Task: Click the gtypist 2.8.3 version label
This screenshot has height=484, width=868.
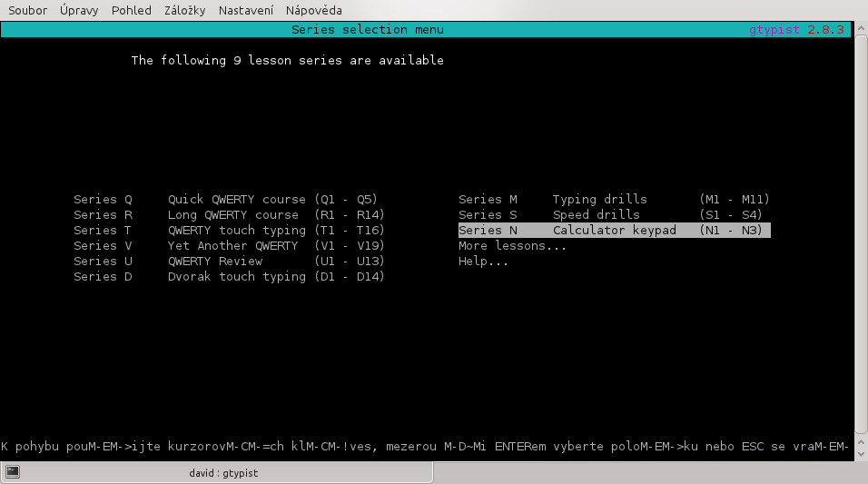Action: click(796, 30)
